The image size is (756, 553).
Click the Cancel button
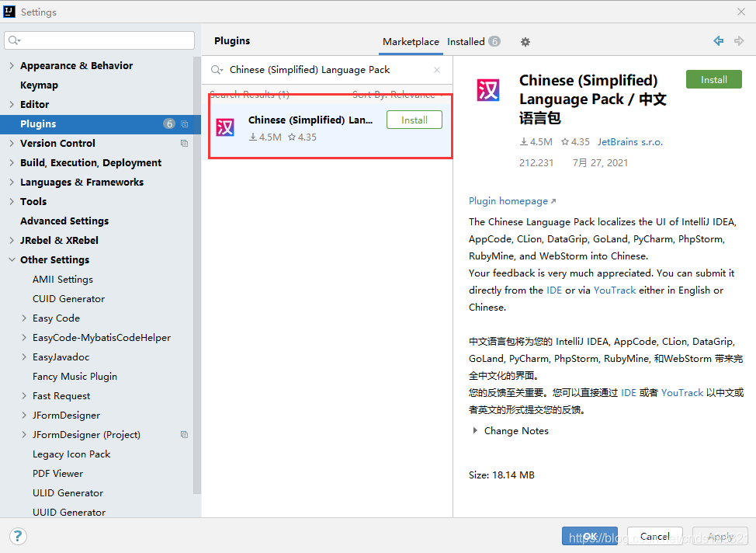655,536
